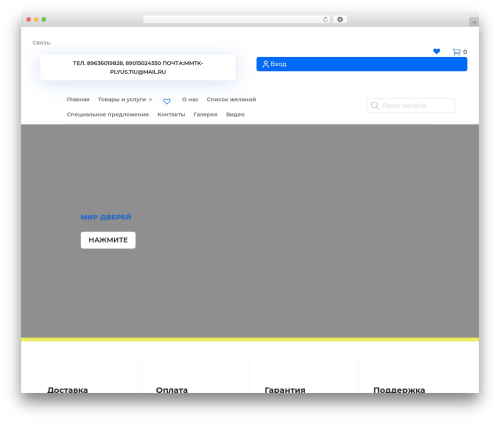Click the Оплата heading

(x=172, y=390)
